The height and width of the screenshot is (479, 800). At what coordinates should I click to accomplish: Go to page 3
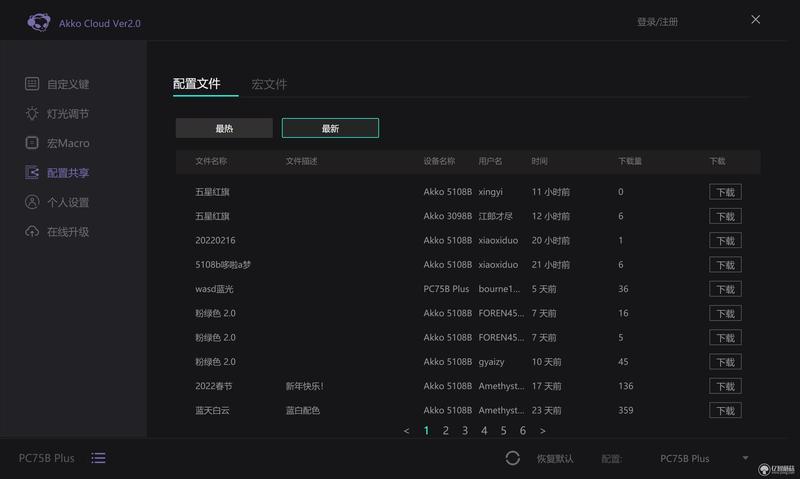click(x=465, y=431)
